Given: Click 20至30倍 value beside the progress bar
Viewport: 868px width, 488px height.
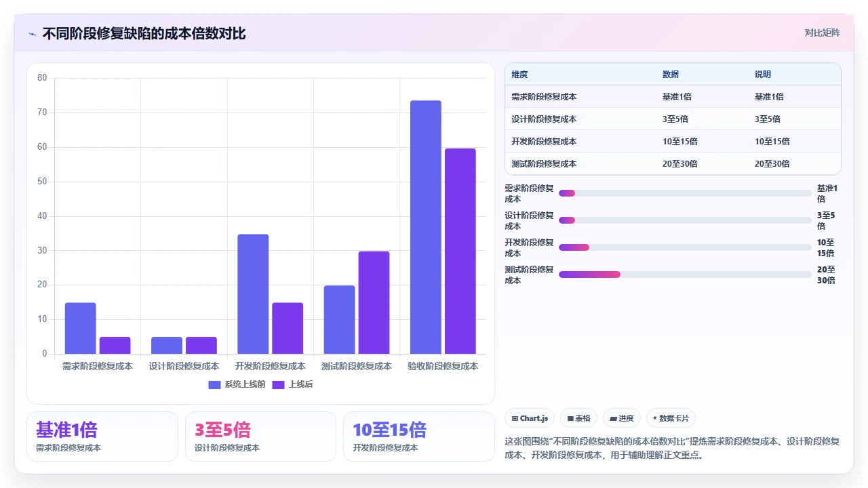Looking at the screenshot, I should pos(826,274).
